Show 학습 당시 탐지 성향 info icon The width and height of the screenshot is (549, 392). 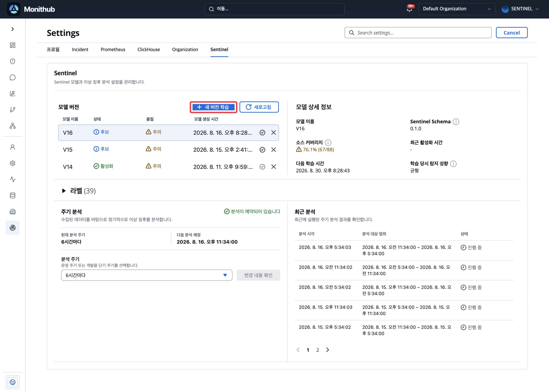click(453, 164)
